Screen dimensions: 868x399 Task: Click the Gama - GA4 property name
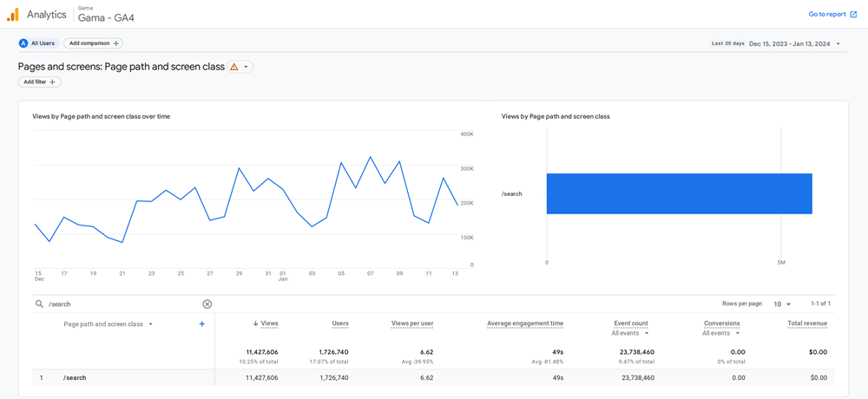point(106,17)
